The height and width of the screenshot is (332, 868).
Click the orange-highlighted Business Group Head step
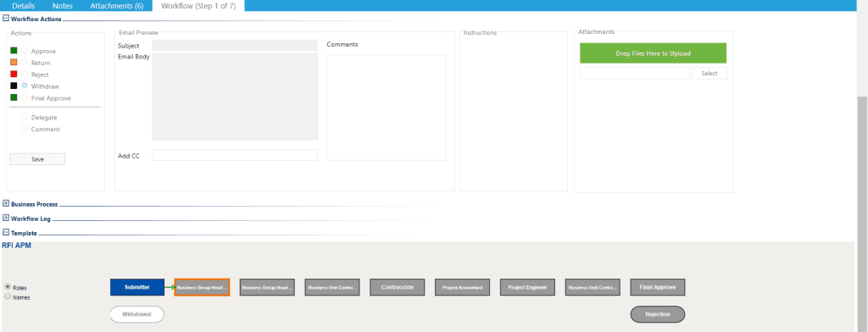tap(202, 287)
